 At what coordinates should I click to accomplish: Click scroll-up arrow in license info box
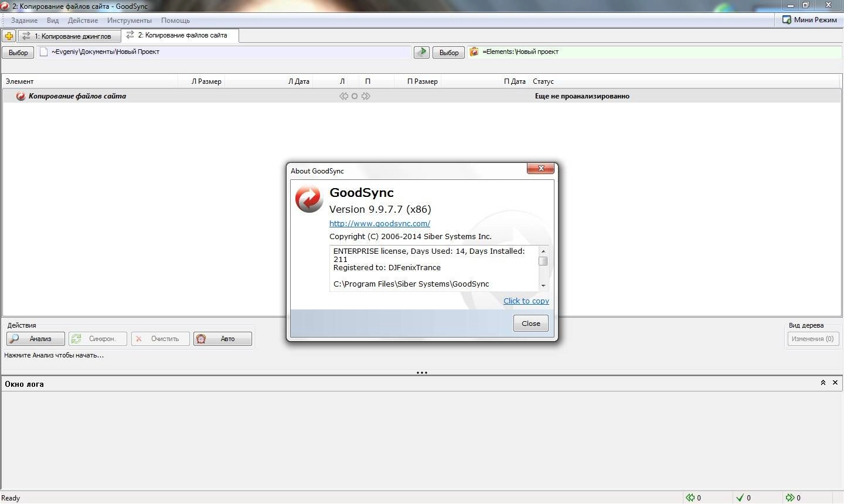[543, 251]
